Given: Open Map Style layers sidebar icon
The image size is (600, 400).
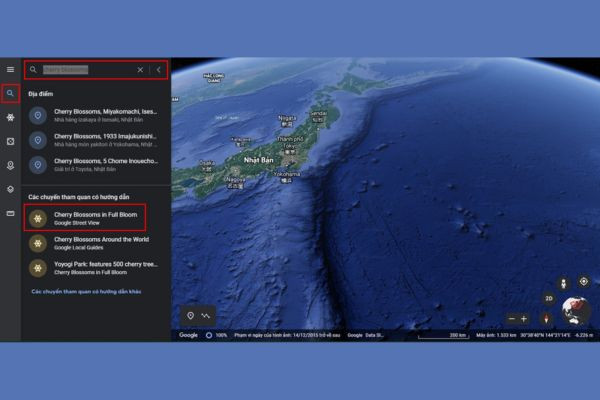Looking at the screenshot, I should pos(10,189).
